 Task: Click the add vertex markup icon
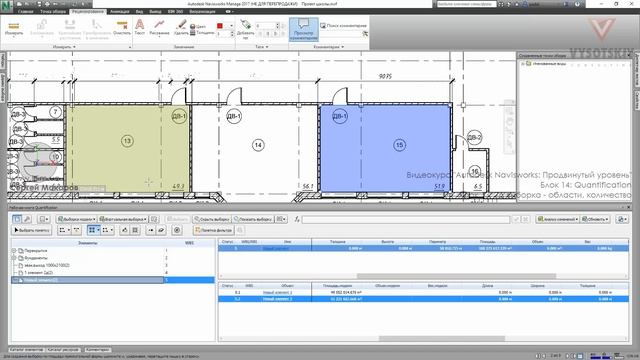151,230
